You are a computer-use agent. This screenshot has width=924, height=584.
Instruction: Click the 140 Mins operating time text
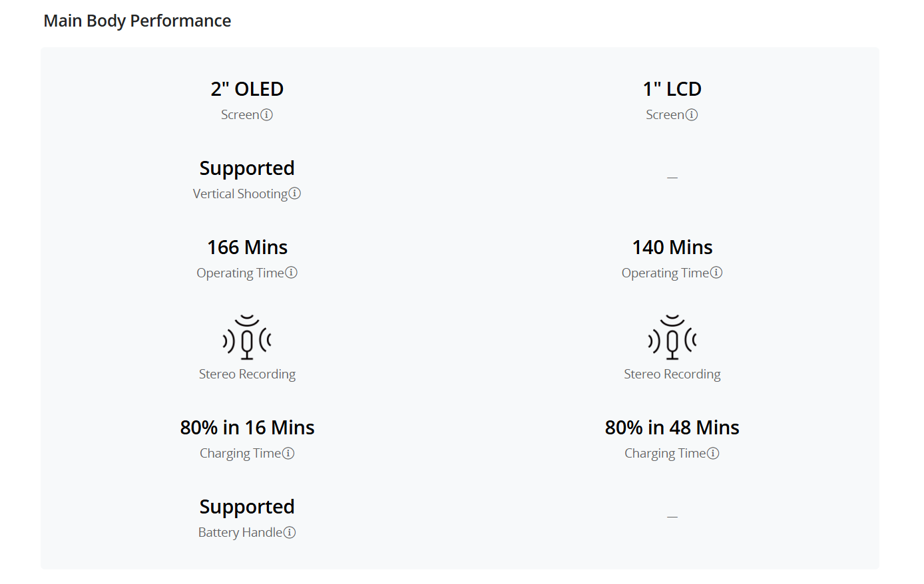672,247
